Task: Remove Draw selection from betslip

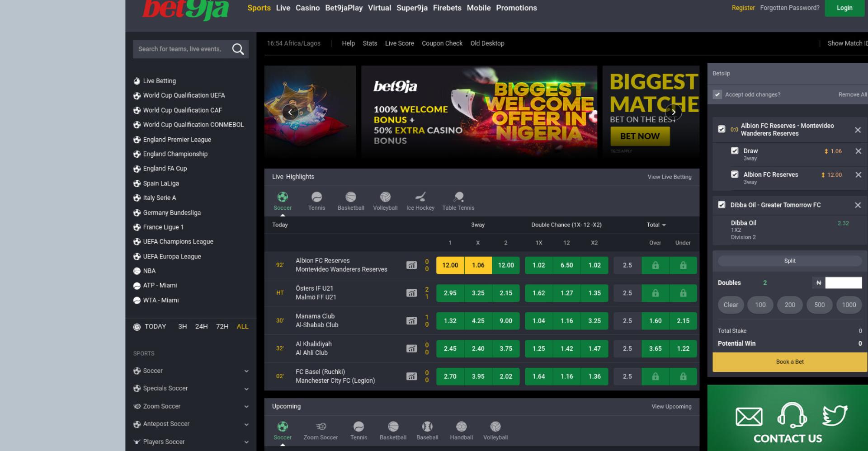Action: click(x=858, y=151)
